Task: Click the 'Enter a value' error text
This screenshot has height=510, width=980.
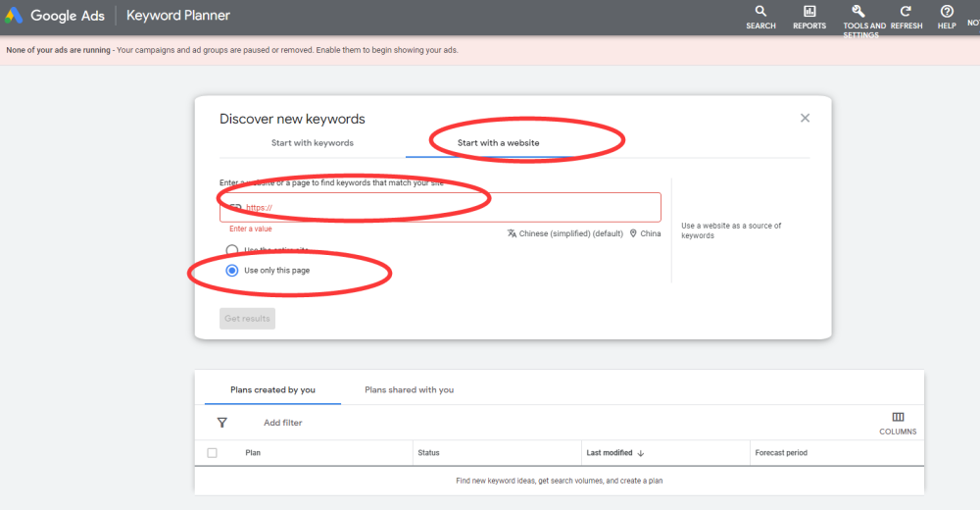Action: point(251,229)
